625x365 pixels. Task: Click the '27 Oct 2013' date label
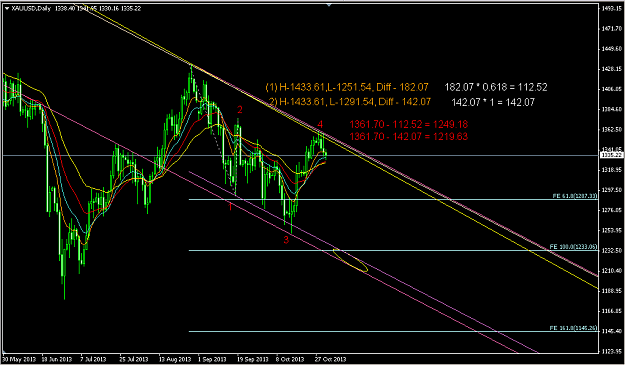pyautogui.click(x=330, y=359)
